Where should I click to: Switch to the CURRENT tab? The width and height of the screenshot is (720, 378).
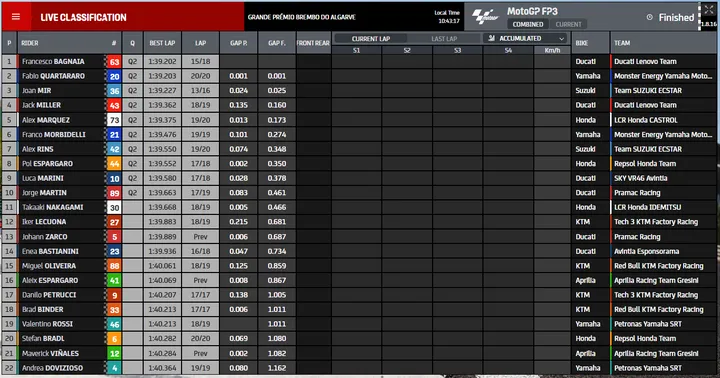[x=568, y=24]
